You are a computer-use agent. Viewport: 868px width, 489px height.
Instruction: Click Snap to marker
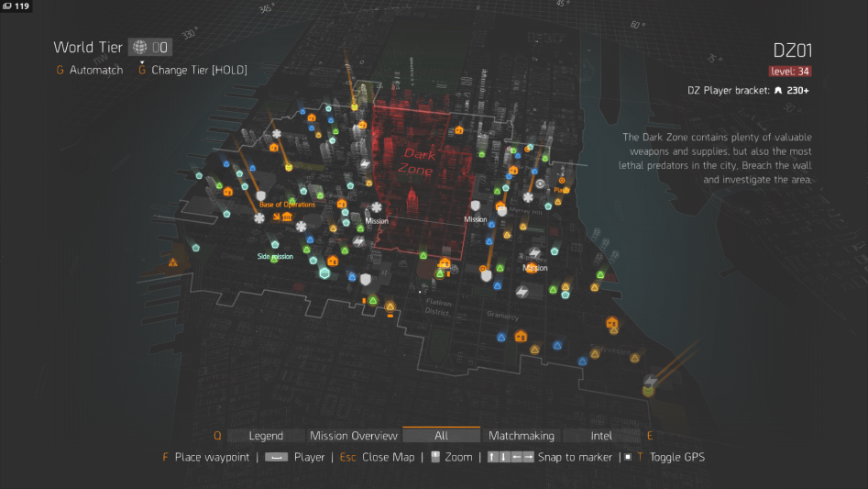coord(575,457)
